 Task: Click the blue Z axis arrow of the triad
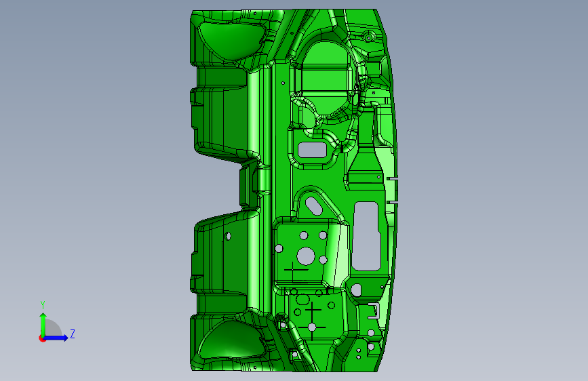coord(56,338)
